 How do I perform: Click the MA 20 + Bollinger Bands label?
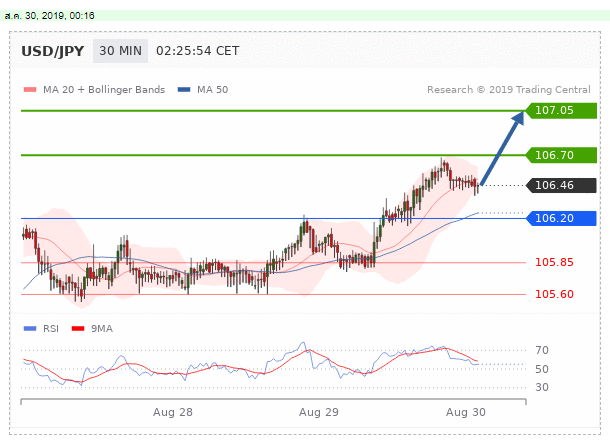(x=104, y=89)
